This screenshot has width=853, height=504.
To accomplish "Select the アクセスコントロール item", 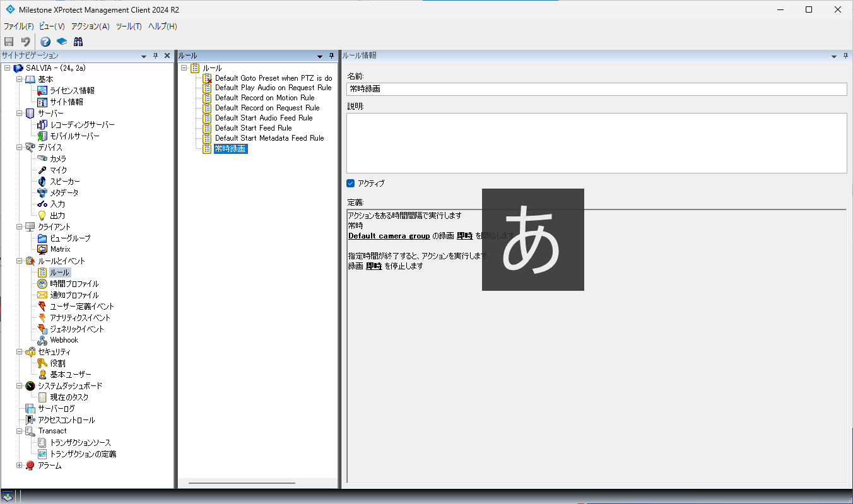I will (x=66, y=420).
